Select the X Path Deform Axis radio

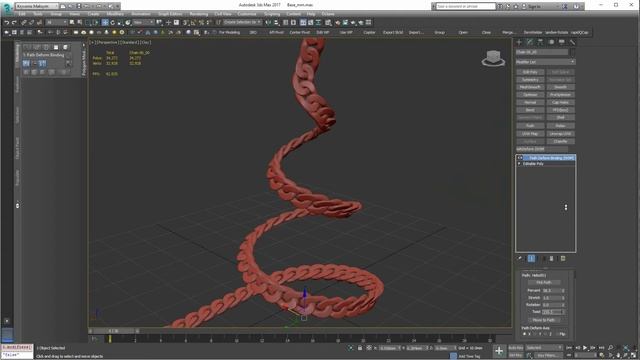tap(524, 334)
